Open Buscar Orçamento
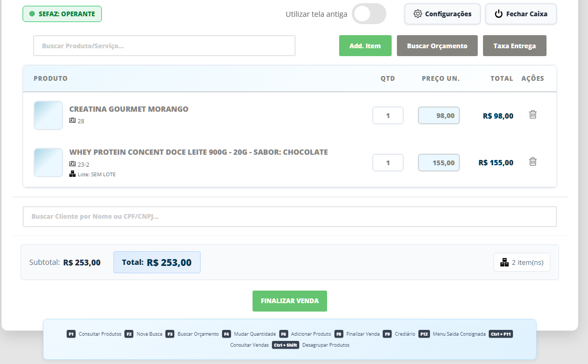Screen dimensions: 588x364 [x=437, y=46]
